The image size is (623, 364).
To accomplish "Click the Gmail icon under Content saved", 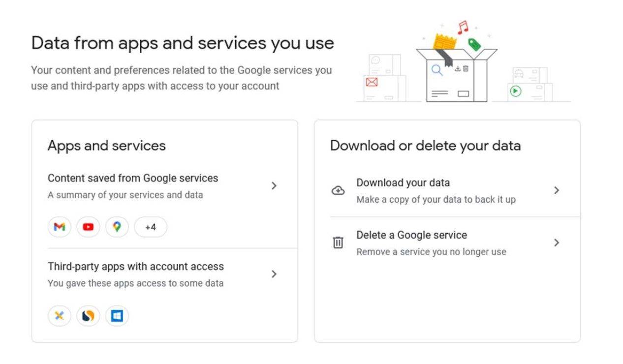I will pos(59,227).
